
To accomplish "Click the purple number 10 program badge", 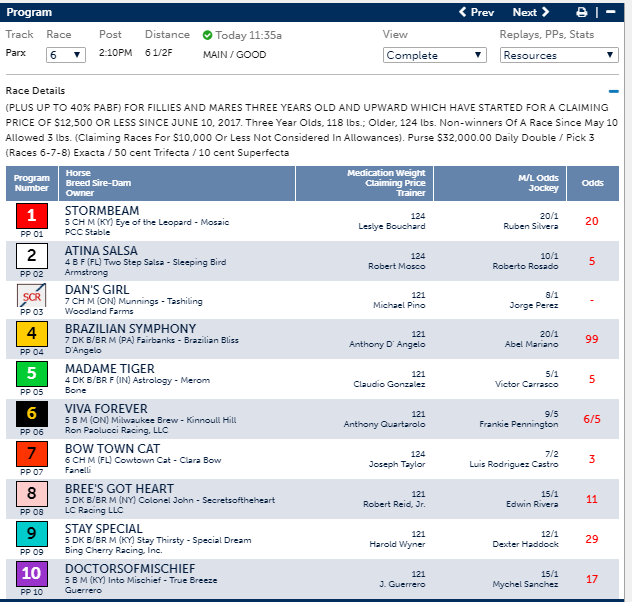I will click(31, 574).
